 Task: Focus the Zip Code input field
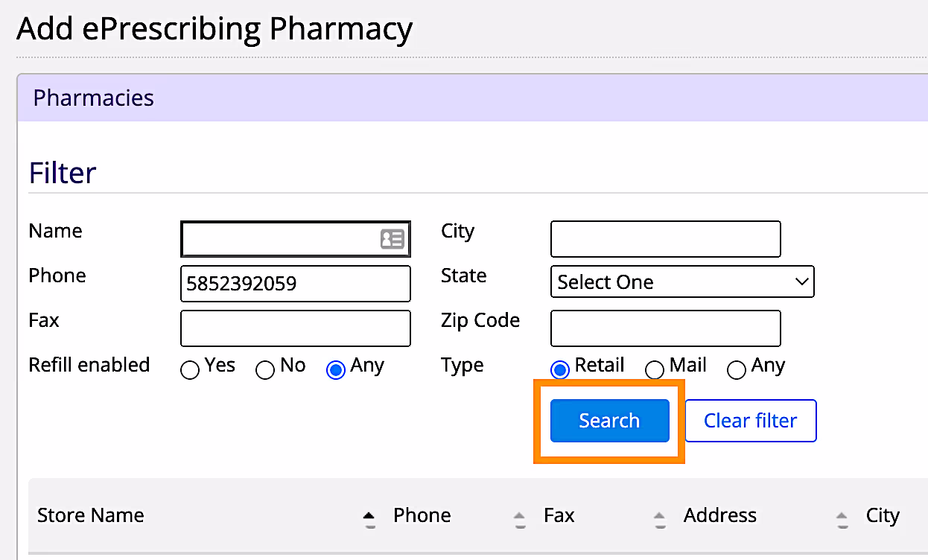[666, 328]
